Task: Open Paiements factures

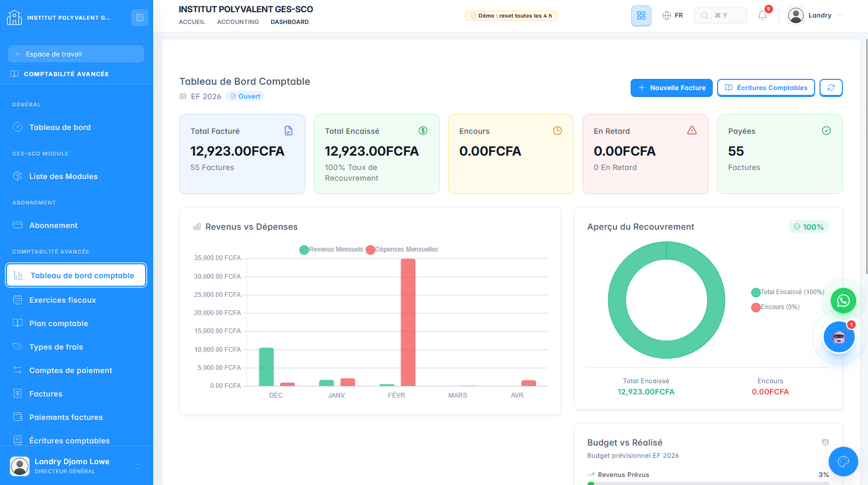Action: click(x=76, y=417)
